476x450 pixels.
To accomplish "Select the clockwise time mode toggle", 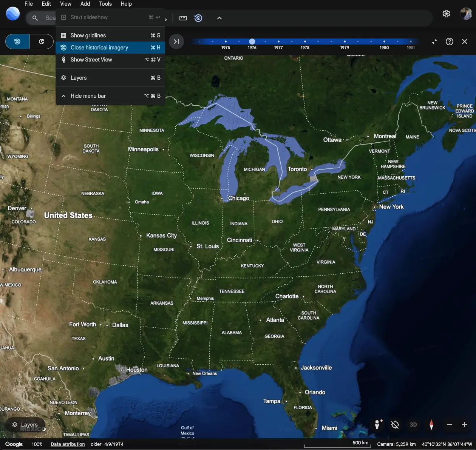I will coord(42,42).
